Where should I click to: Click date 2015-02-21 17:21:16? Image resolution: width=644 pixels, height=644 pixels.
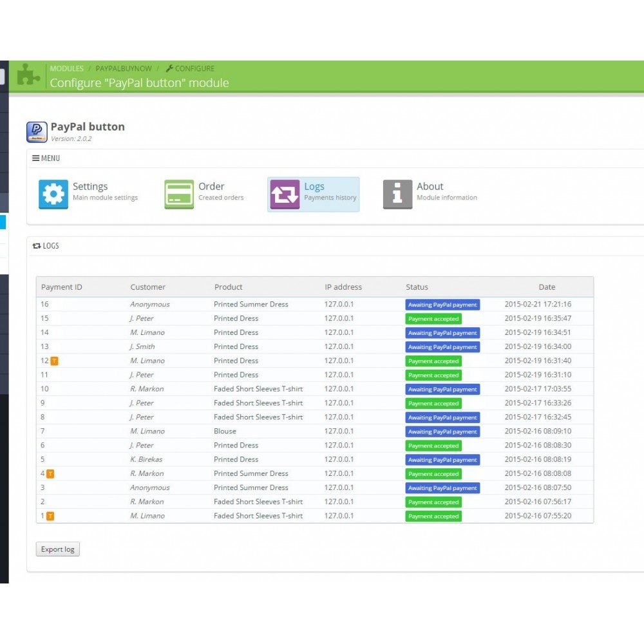click(x=538, y=305)
